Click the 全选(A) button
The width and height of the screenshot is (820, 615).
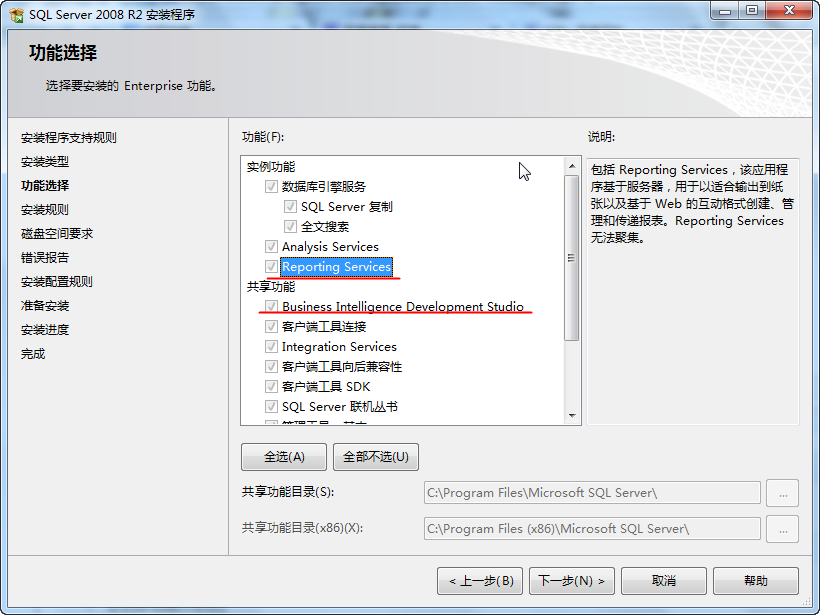click(284, 457)
